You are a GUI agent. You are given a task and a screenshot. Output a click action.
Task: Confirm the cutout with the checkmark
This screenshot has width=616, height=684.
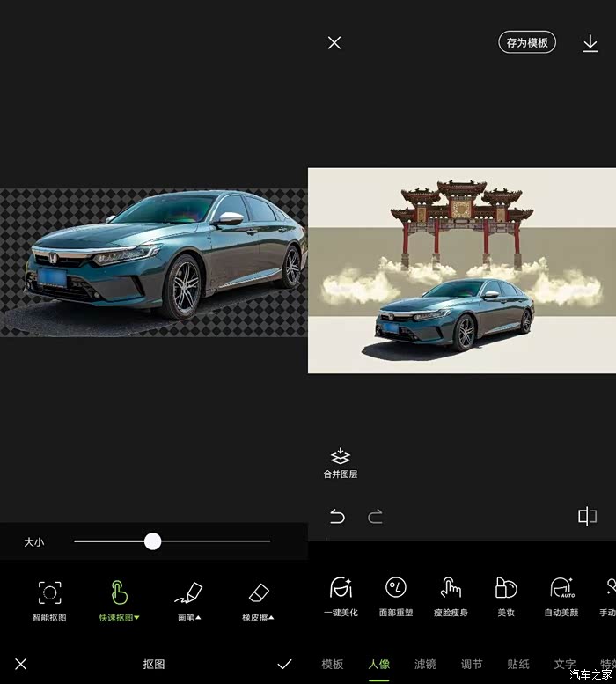tap(284, 664)
